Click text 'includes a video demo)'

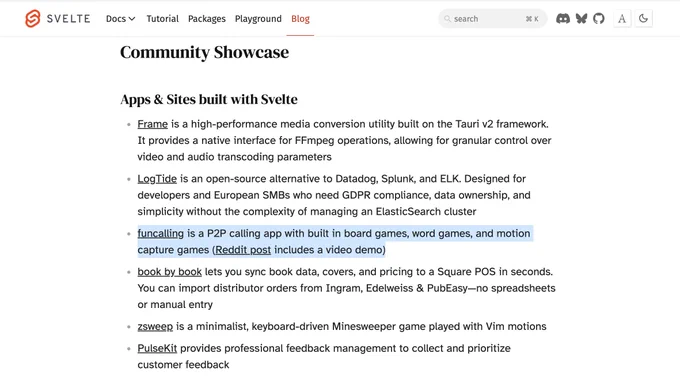(330, 250)
